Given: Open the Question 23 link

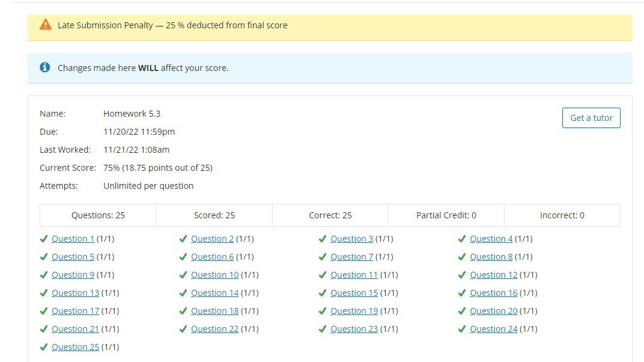Looking at the screenshot, I should (354, 329).
